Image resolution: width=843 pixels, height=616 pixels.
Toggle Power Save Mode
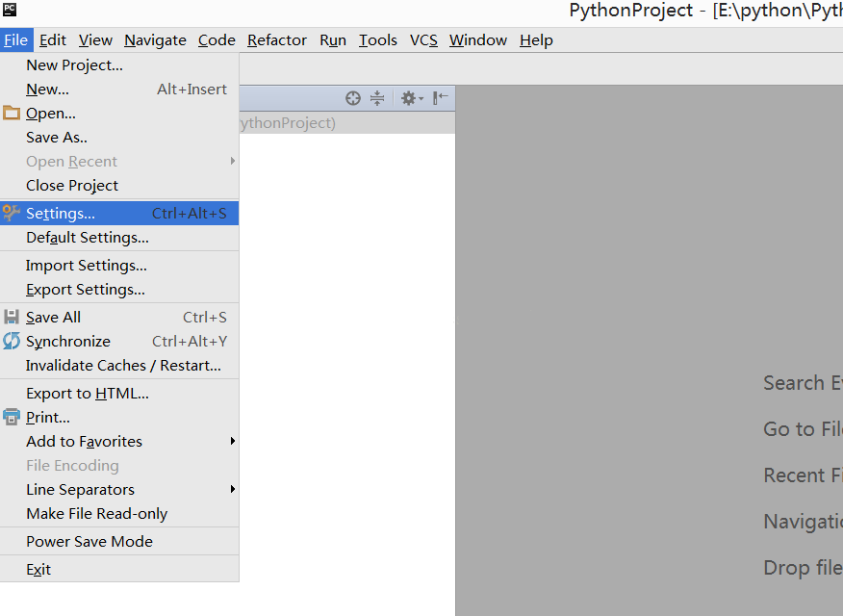tap(119, 541)
